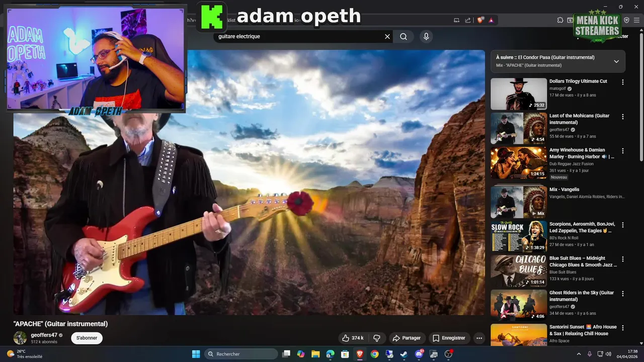The width and height of the screenshot is (644, 362).
Task: Open Discord from the taskbar
Action: coord(419,354)
